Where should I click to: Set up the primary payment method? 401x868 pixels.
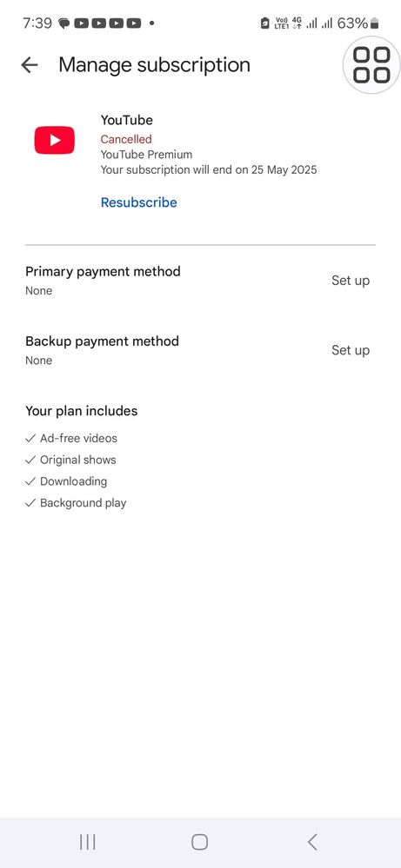(x=351, y=281)
